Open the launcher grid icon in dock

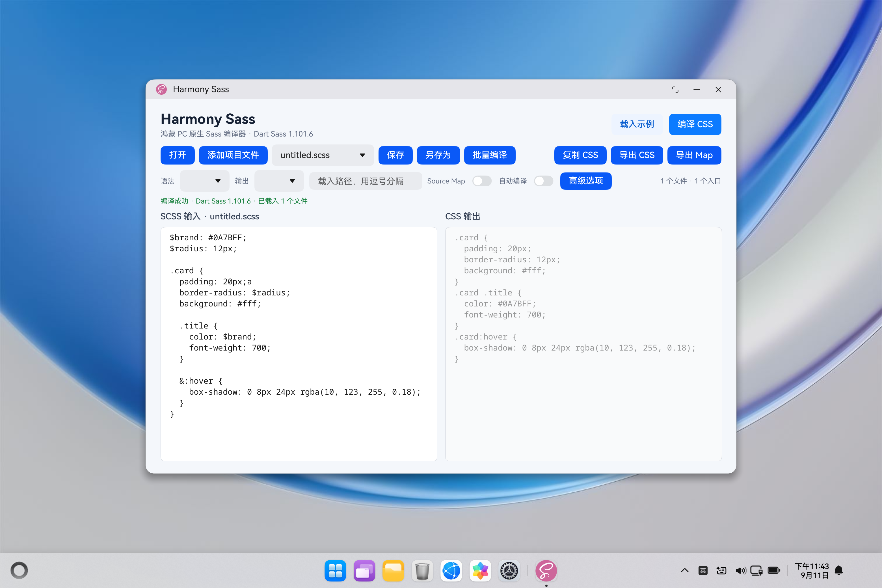coord(335,571)
